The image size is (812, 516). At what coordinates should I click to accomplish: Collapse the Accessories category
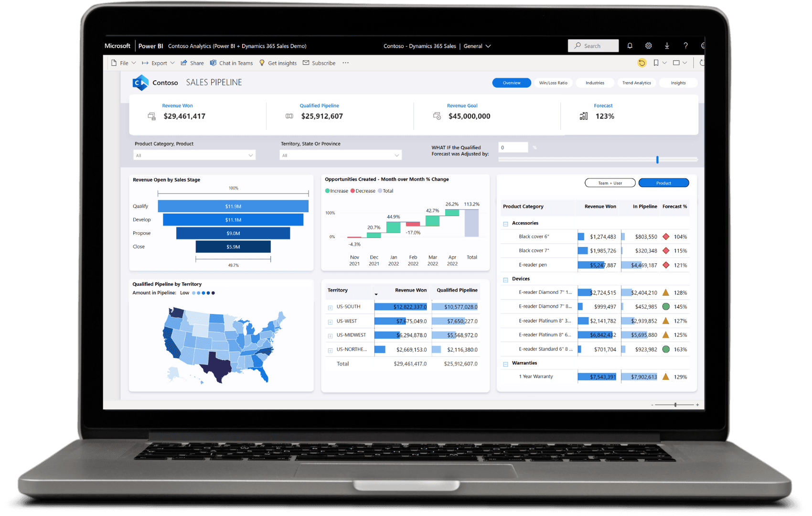click(505, 224)
